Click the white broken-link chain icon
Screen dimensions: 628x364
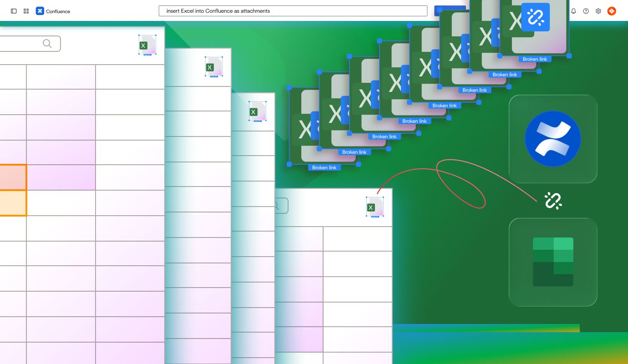coord(552,200)
